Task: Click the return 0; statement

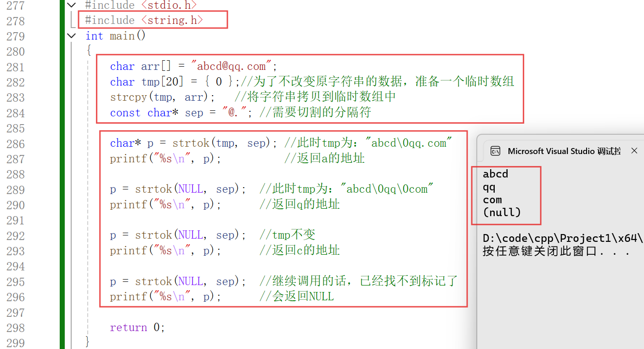Action: (137, 327)
